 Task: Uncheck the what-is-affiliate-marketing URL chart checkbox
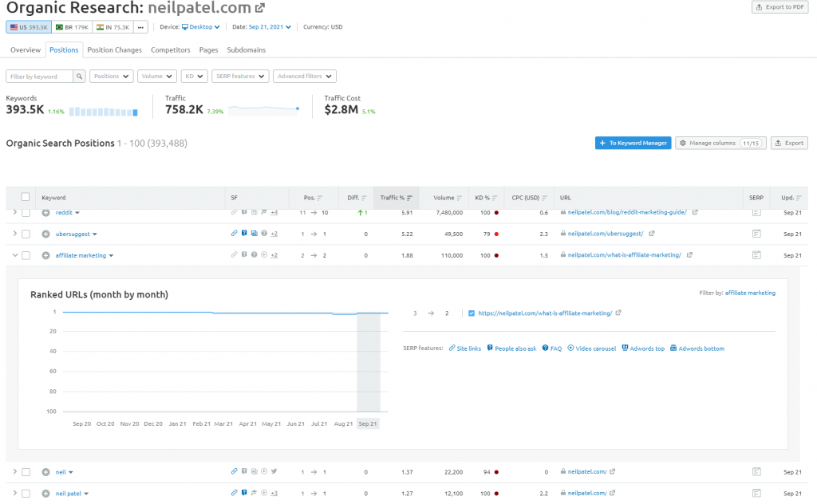point(472,313)
